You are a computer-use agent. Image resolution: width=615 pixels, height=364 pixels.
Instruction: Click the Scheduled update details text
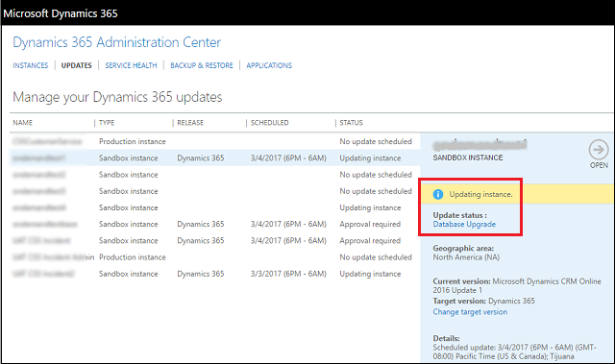515,352
